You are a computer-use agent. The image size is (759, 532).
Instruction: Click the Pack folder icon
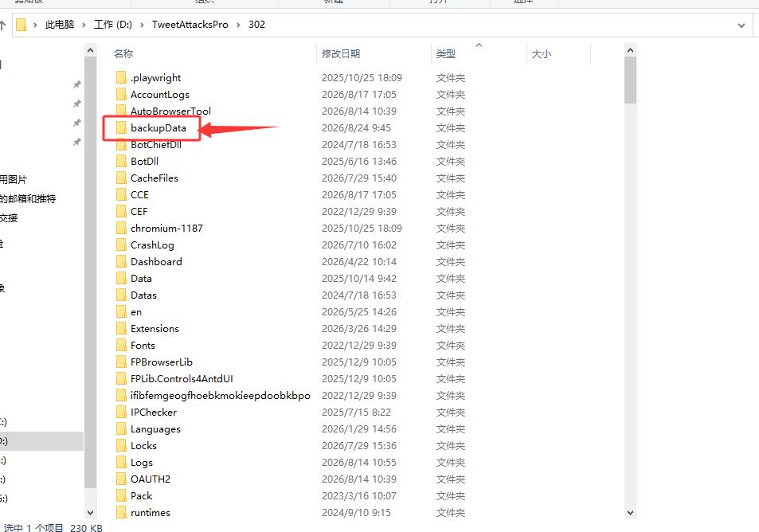pos(121,495)
